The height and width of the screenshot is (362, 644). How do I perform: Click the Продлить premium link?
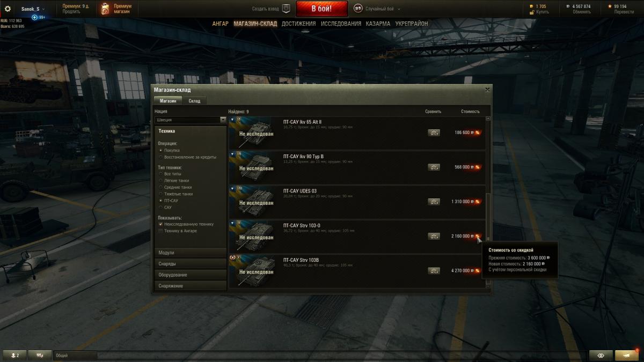[71, 12]
